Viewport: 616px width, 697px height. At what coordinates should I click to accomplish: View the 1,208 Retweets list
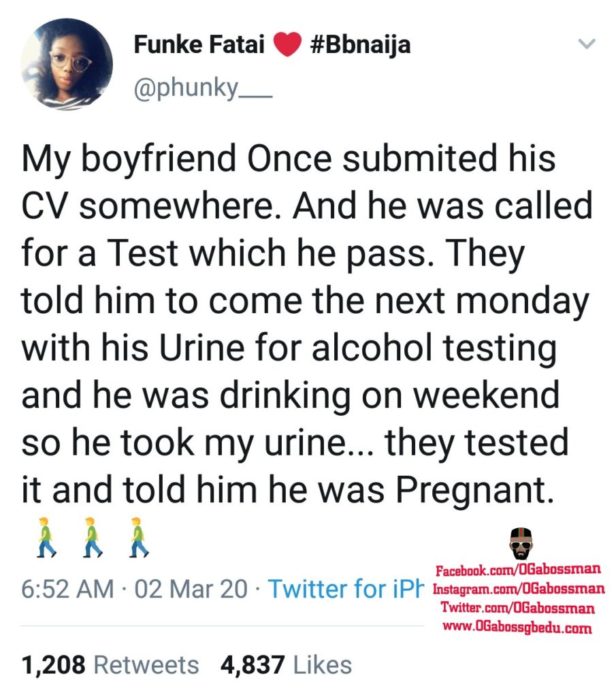[110, 664]
